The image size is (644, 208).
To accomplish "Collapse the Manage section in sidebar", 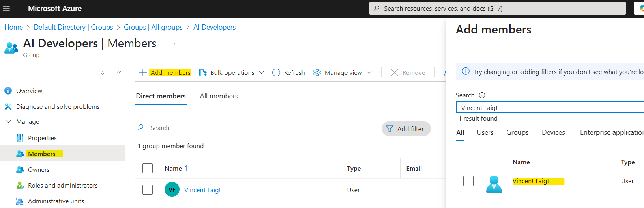I will point(8,122).
